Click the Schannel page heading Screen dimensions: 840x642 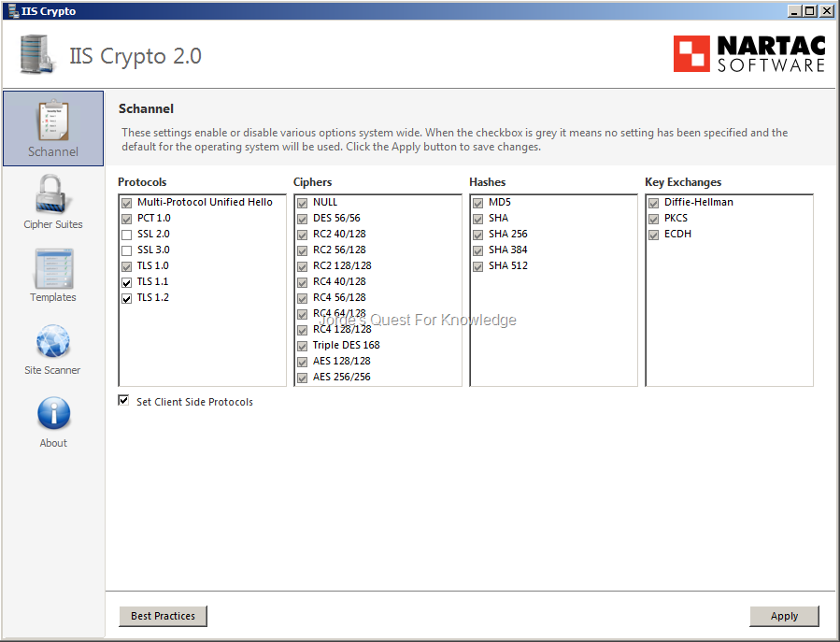coord(147,108)
